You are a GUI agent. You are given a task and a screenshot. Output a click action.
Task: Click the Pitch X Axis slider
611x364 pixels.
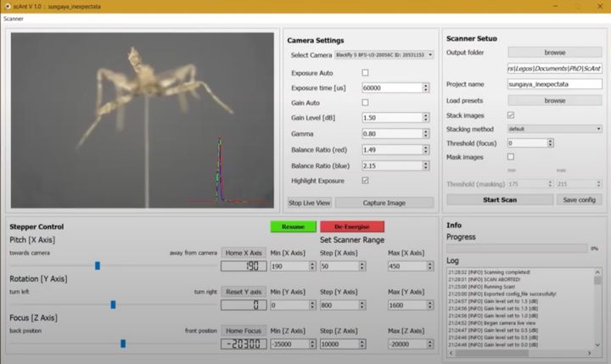click(x=98, y=266)
